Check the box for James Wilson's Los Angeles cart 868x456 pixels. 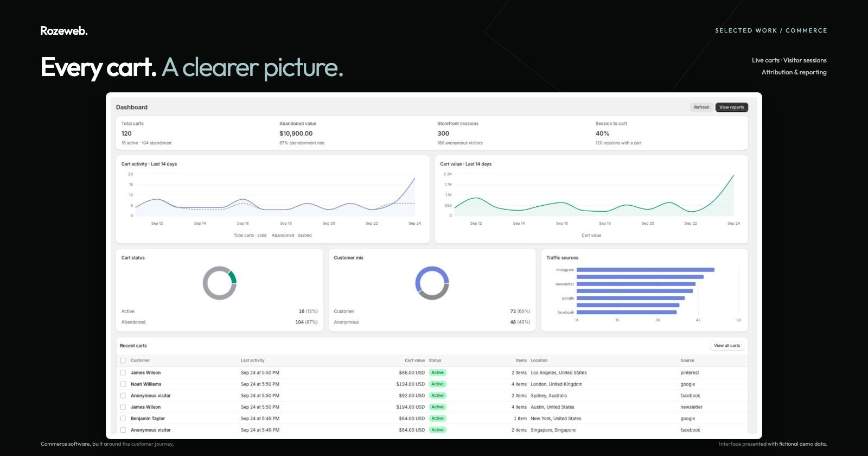point(123,373)
